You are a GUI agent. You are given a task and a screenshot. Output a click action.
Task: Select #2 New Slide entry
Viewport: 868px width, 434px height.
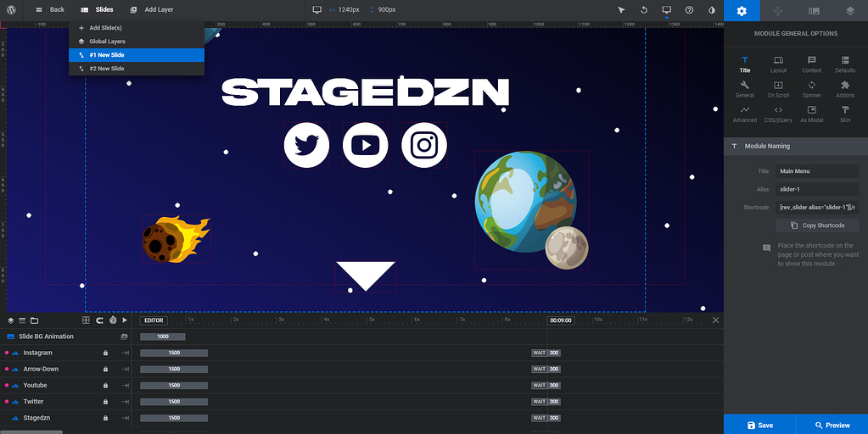pyautogui.click(x=136, y=69)
